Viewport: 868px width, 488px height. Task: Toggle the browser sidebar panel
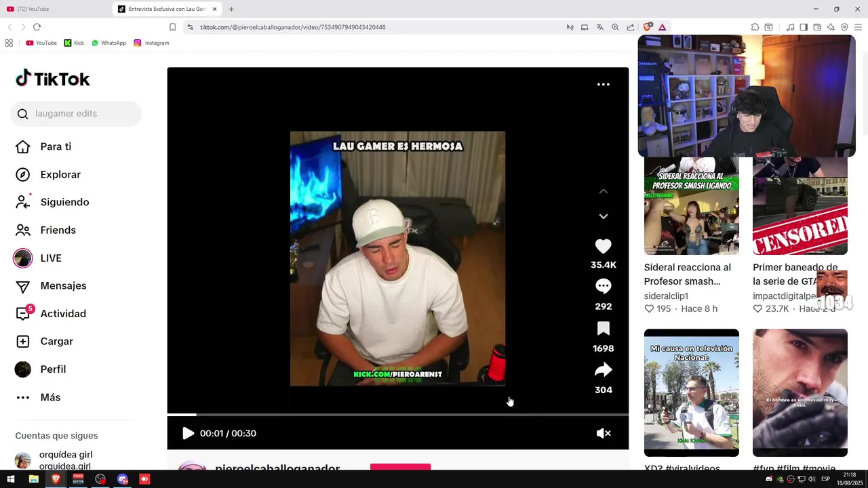coord(804,27)
